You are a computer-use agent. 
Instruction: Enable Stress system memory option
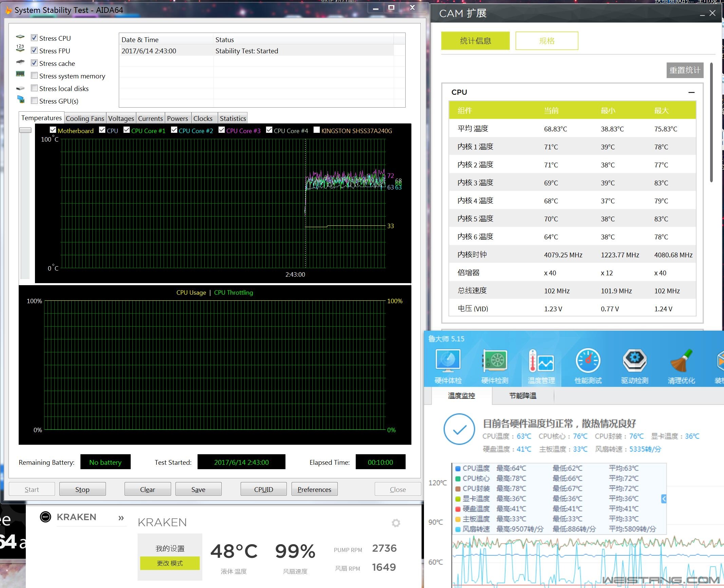(34, 75)
